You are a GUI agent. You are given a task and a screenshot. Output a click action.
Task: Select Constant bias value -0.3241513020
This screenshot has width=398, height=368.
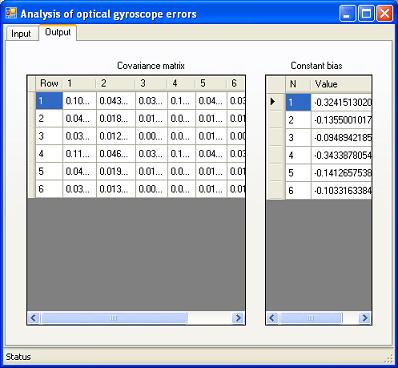(x=341, y=102)
